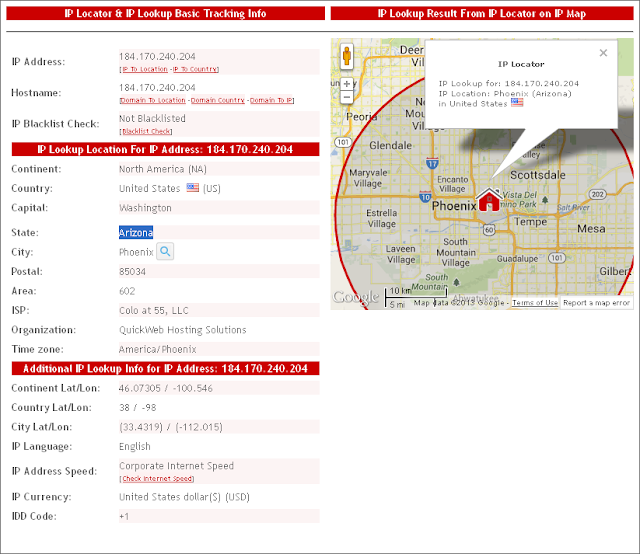Open the Domain Country link
The width and height of the screenshot is (640, 554).
[218, 100]
